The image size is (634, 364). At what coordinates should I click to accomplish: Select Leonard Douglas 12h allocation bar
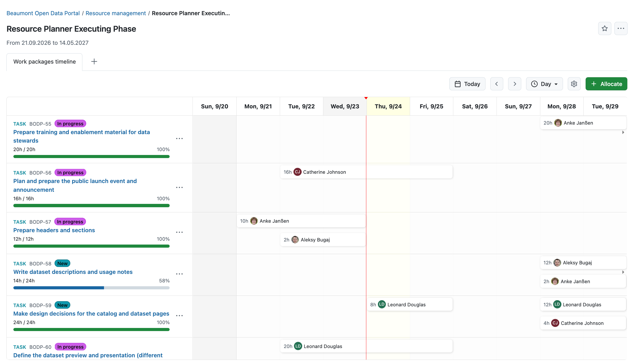pyautogui.click(x=583, y=305)
